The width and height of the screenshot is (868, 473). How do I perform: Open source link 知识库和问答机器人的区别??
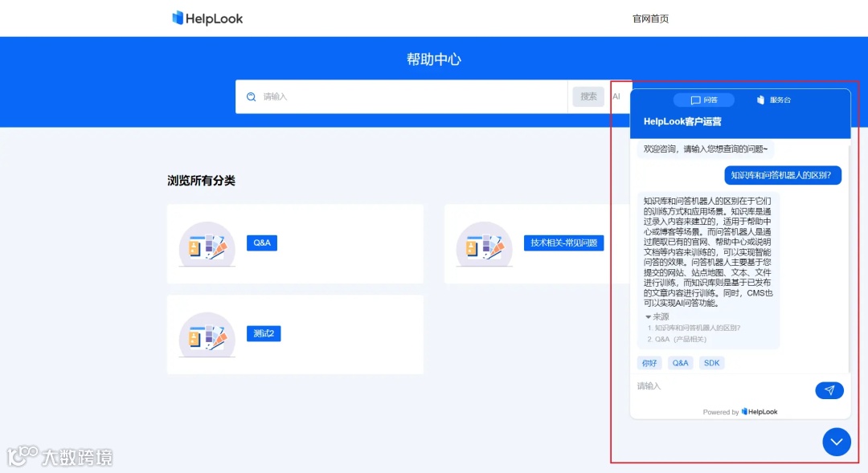(696, 328)
